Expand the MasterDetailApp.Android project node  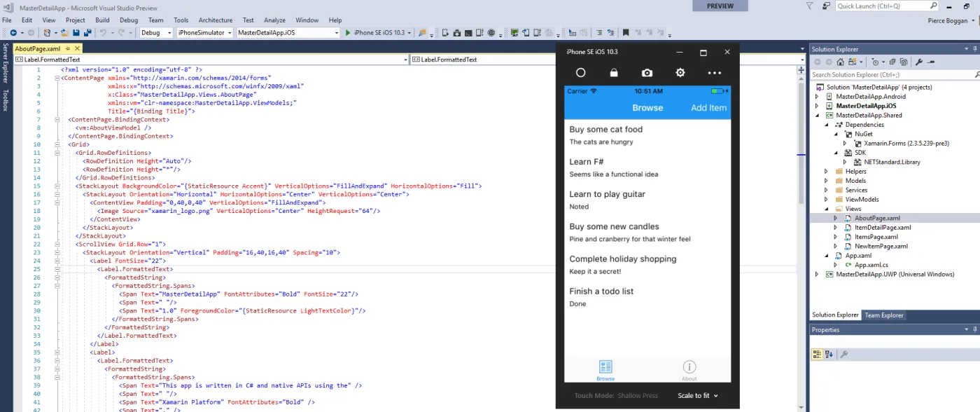point(817,97)
